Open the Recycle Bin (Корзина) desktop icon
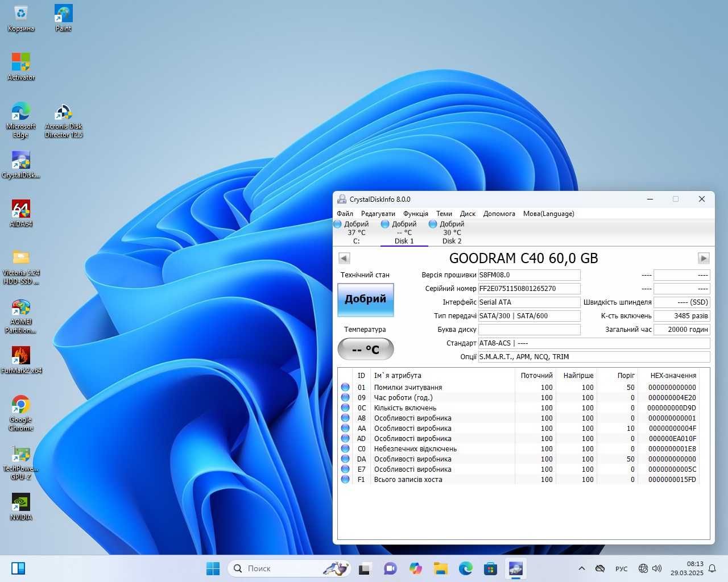 [x=21, y=18]
